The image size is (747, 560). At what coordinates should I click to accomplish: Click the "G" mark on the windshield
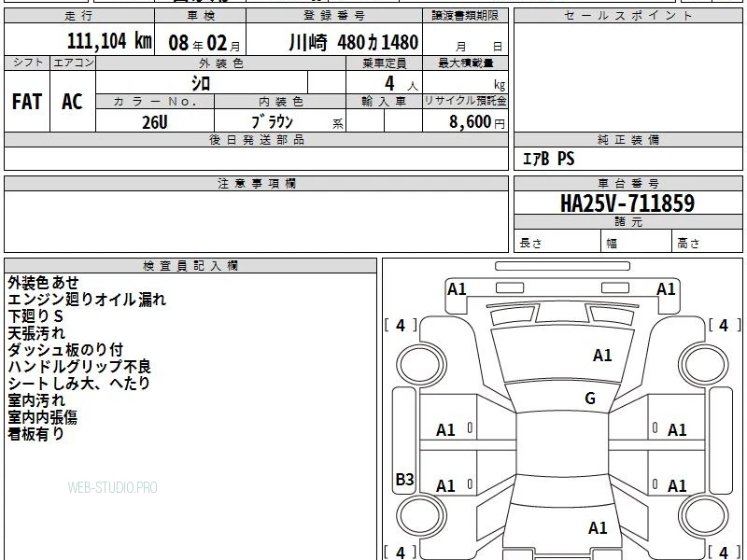click(x=590, y=398)
